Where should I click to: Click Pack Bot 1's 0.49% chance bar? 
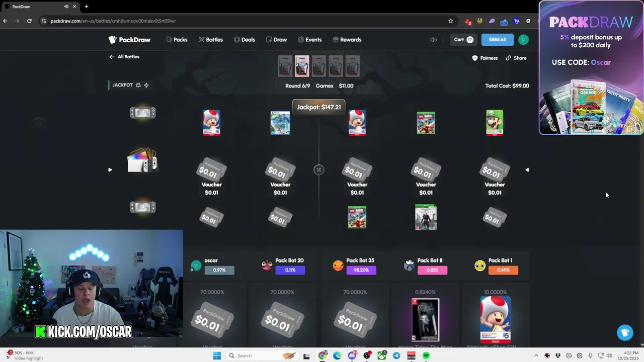point(503,270)
